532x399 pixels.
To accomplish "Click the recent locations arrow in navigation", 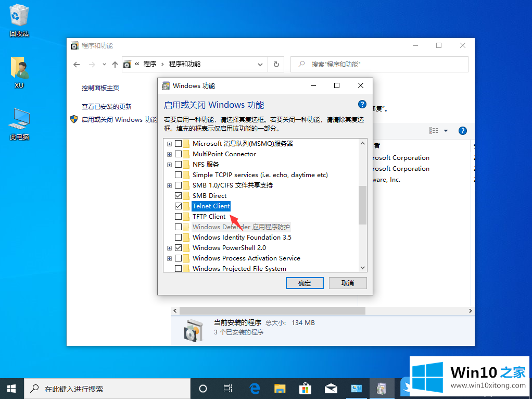I will pyautogui.click(x=104, y=64).
